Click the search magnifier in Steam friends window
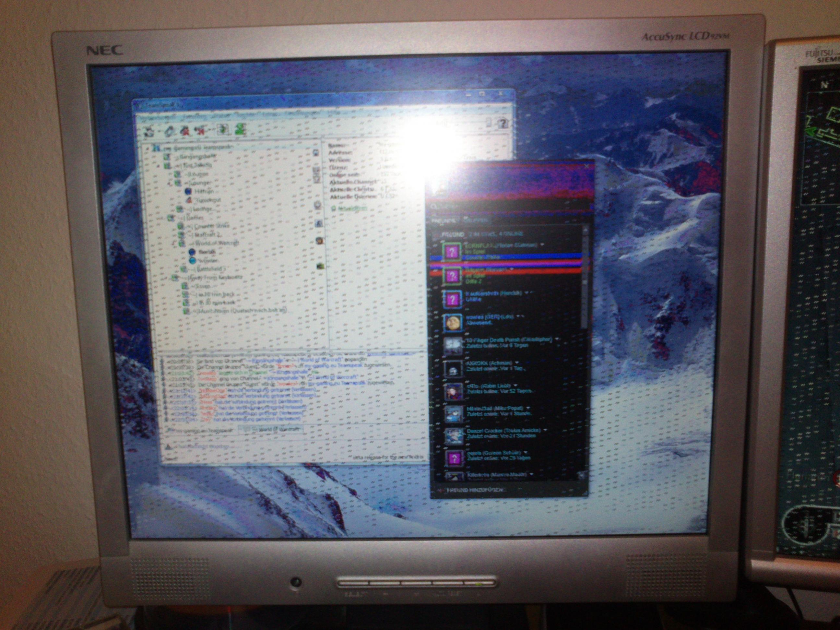This screenshot has height=630, width=840. click(x=434, y=207)
